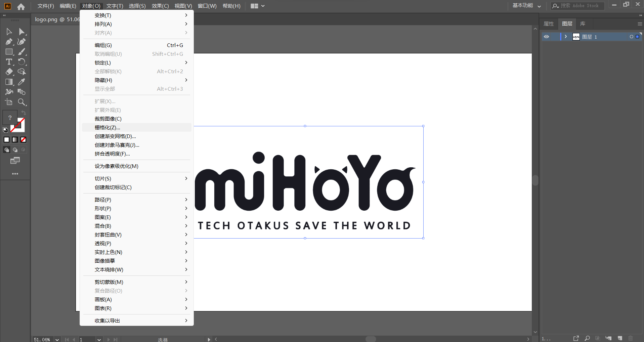The height and width of the screenshot is (342, 644).
Task: Select the Selection (black arrow outline) tool
Action: [x=9, y=32]
